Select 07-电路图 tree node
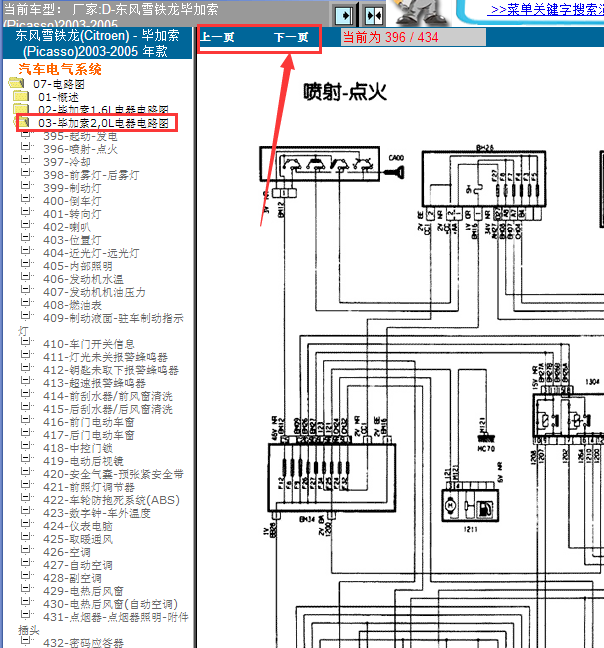 click(59, 84)
